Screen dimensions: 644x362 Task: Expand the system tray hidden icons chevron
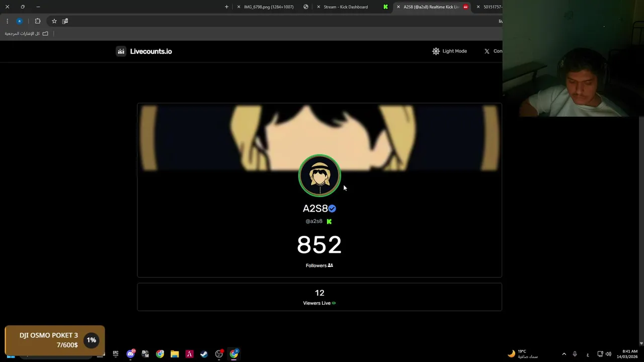(564, 354)
